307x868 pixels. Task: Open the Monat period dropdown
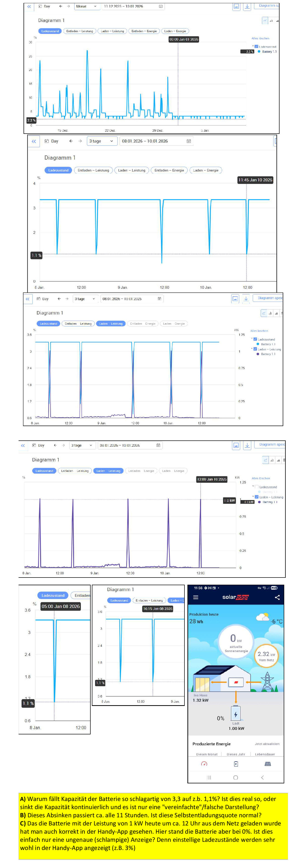pos(86,6)
